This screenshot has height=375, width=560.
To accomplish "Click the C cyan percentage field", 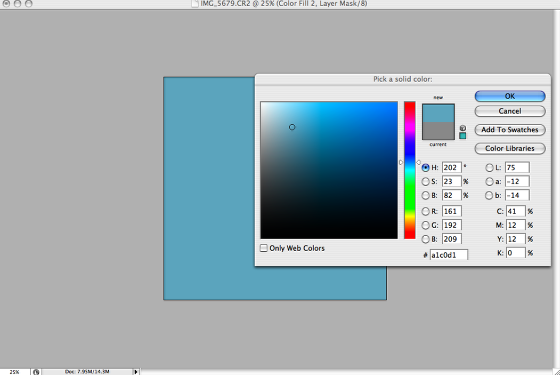I will (516, 211).
